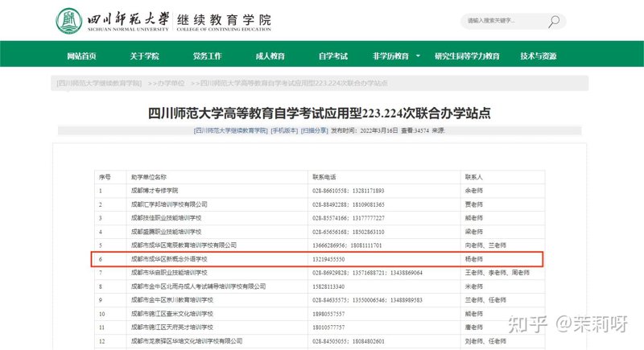The image size is (644, 350).
Task: Click the 联系人 column header
Action: pos(473,177)
